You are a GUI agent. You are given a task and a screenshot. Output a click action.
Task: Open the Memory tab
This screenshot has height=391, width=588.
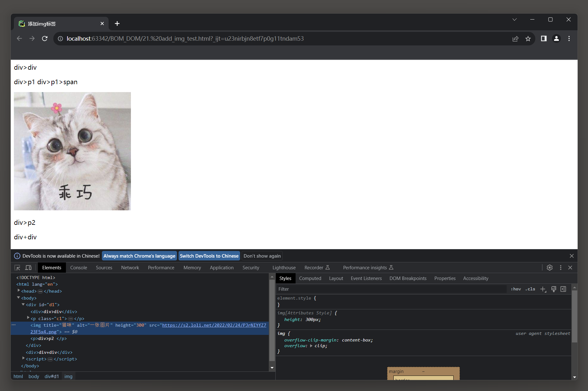click(x=192, y=268)
